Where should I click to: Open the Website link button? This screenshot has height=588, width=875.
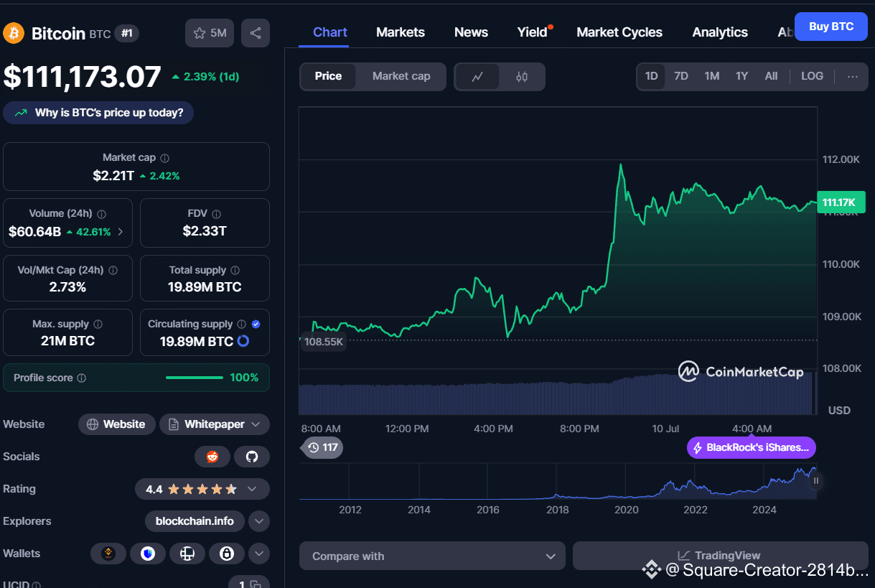(116, 424)
